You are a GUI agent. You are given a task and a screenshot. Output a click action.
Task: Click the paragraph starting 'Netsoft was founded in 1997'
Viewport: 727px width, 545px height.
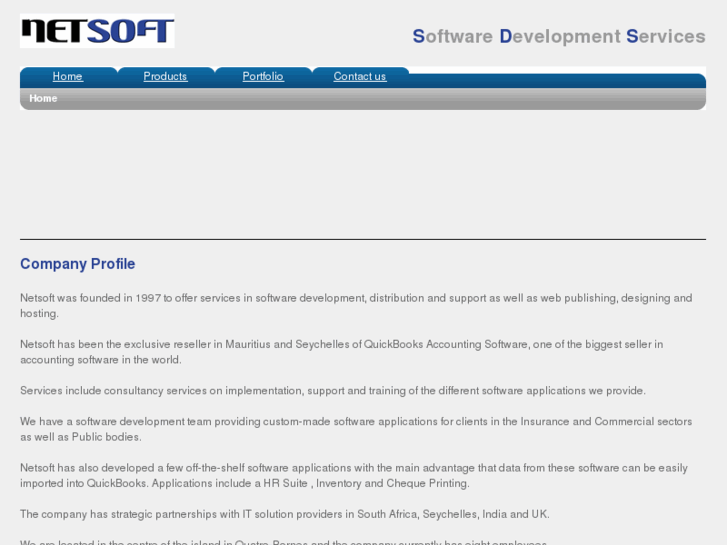(356, 306)
